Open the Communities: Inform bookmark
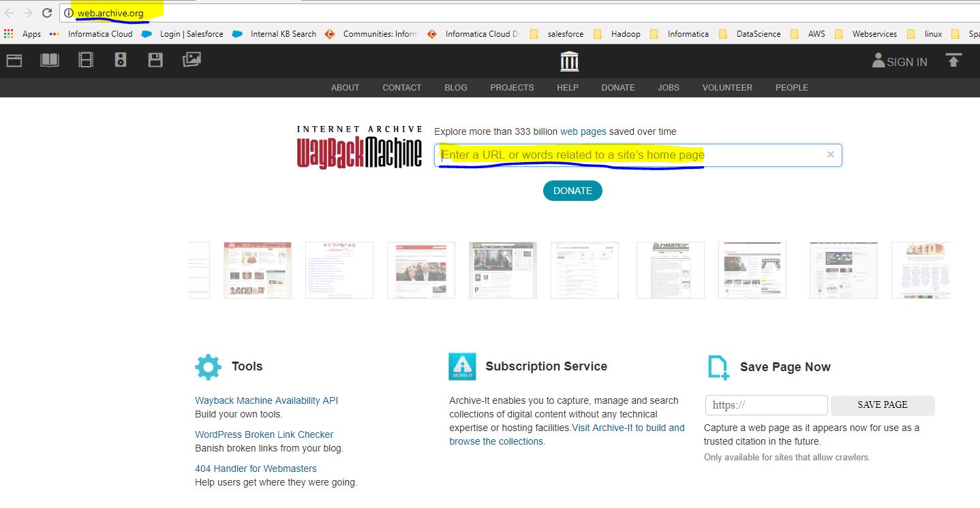This screenshot has width=980, height=508. (x=371, y=33)
